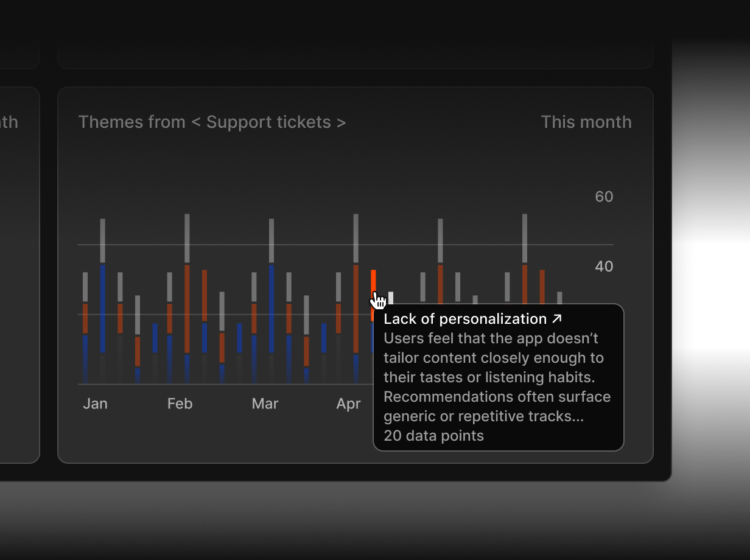Click the tall orange bar above the Apr label

pyautogui.click(x=356, y=308)
